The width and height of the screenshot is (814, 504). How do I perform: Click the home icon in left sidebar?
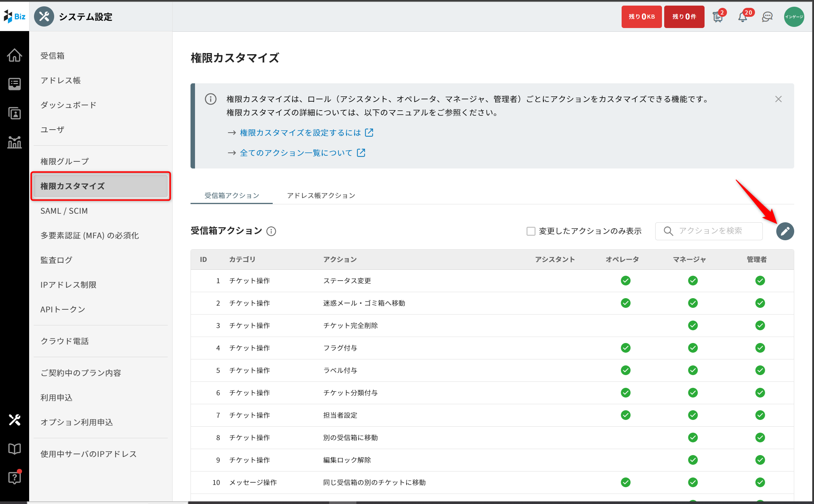tap(15, 55)
